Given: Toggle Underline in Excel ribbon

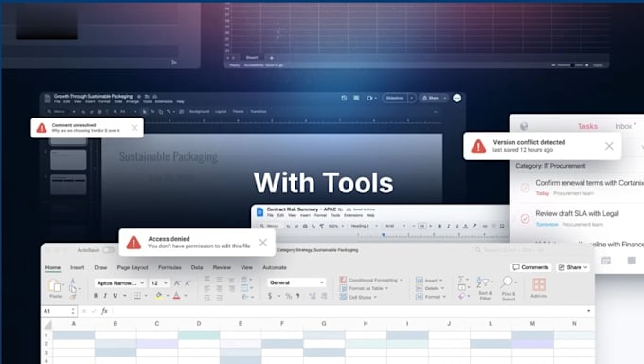Looking at the screenshot, I should pos(115,296).
